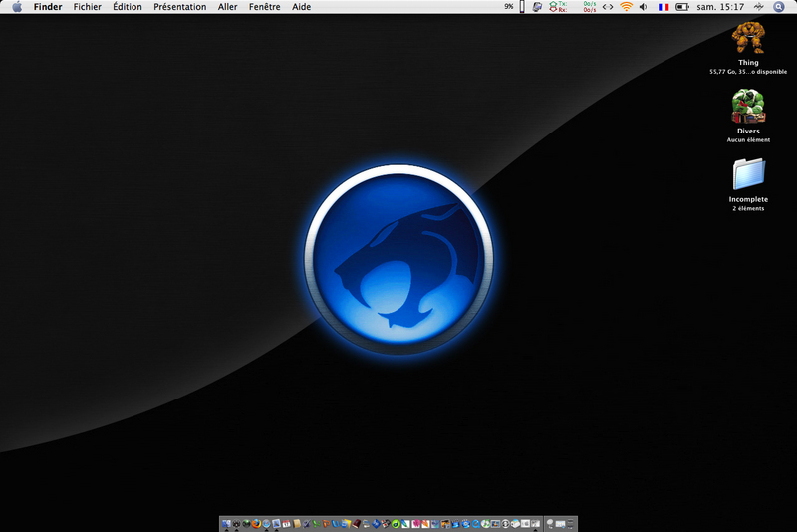Click the 9% indicator in menu bar
Screen dimensions: 797x532
(x=509, y=7)
